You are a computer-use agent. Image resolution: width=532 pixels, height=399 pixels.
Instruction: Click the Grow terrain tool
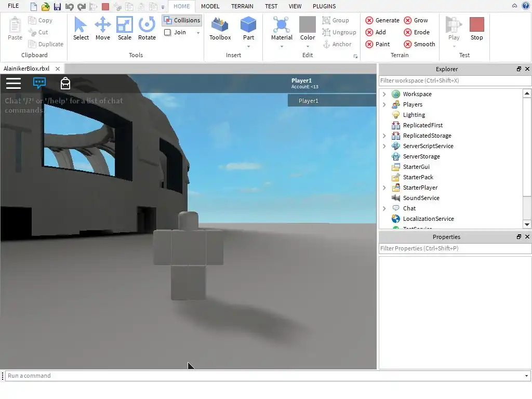pos(416,20)
